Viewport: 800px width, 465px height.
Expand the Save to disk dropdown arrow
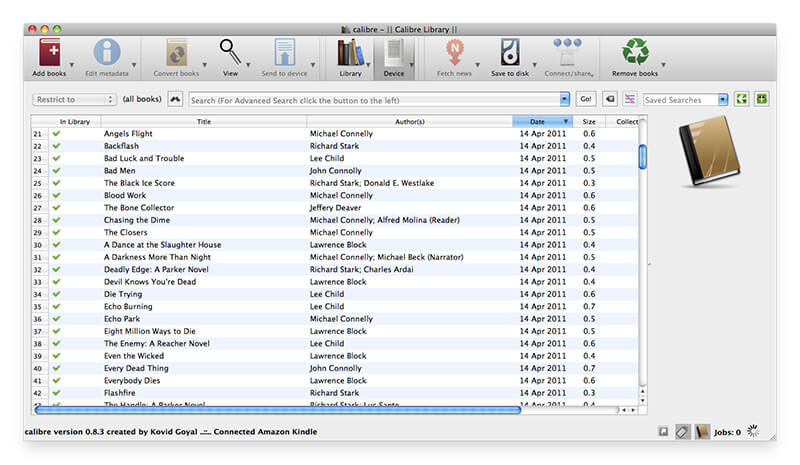tap(535, 65)
